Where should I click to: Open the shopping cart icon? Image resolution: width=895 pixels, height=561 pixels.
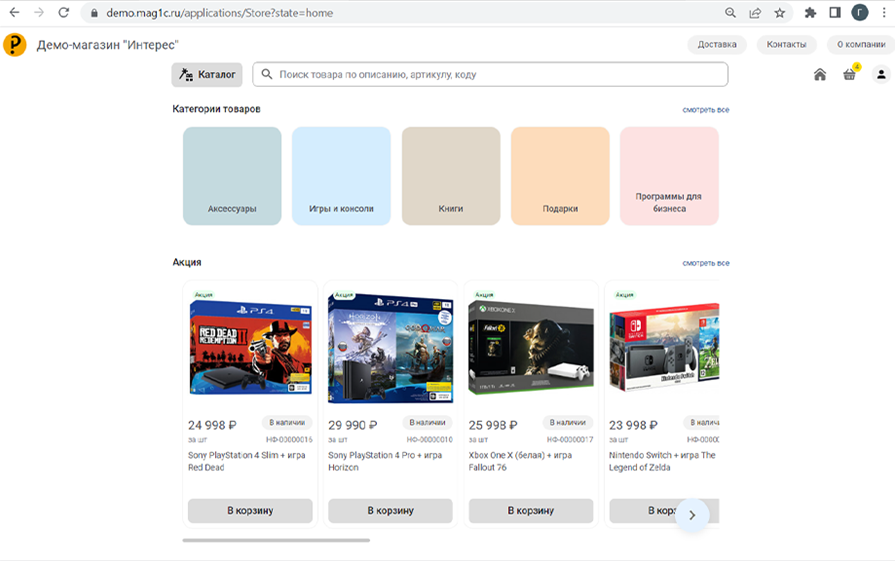click(x=849, y=74)
